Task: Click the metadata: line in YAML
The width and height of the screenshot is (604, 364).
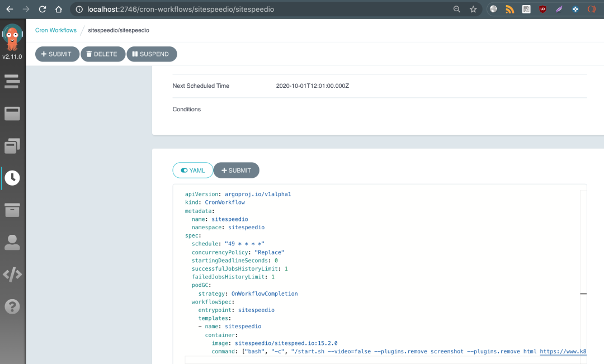Action: (x=200, y=211)
